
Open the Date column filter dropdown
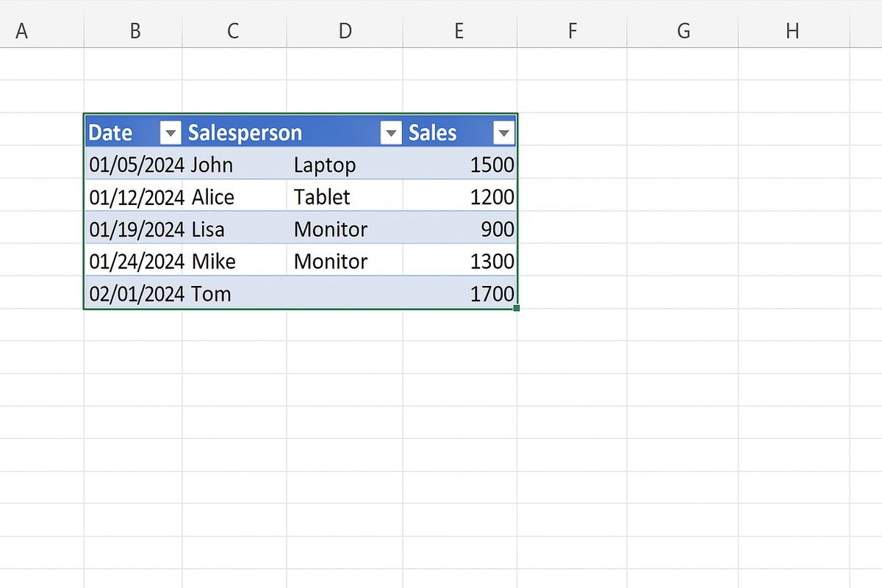click(170, 133)
